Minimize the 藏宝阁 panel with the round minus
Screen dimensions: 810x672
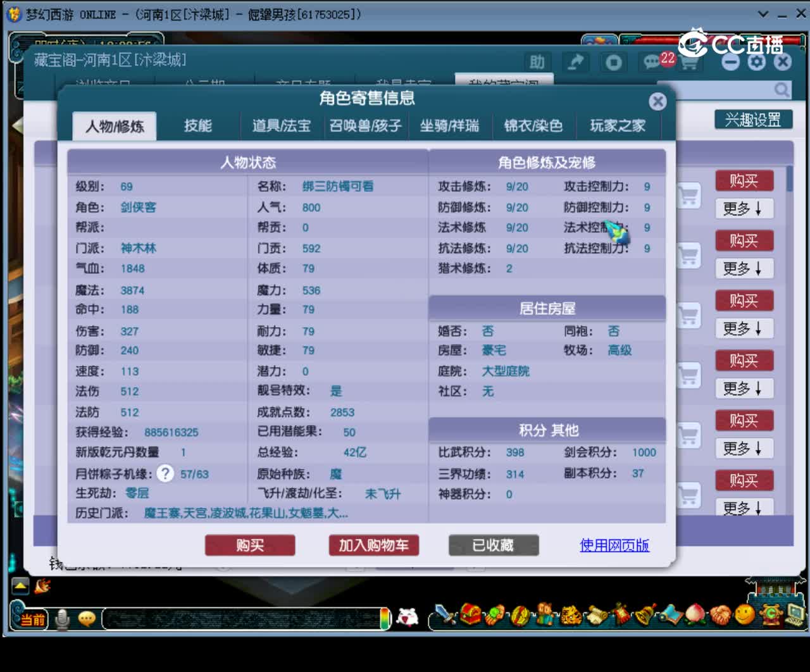pos(730,62)
